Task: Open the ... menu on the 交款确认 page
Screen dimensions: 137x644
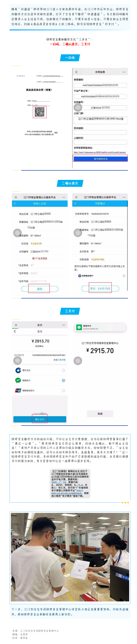Action: pyautogui.click(x=123, y=198)
